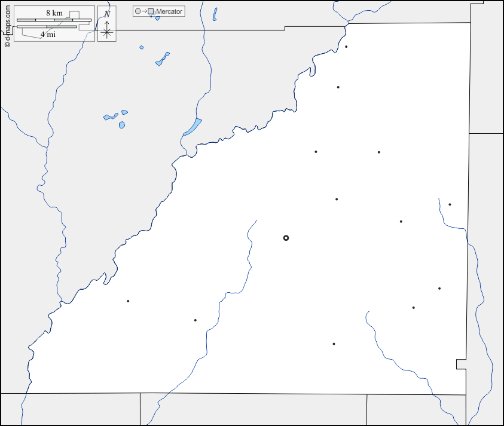Click the 8 km scale bar label
The height and width of the screenshot is (426, 504).
click(x=54, y=13)
